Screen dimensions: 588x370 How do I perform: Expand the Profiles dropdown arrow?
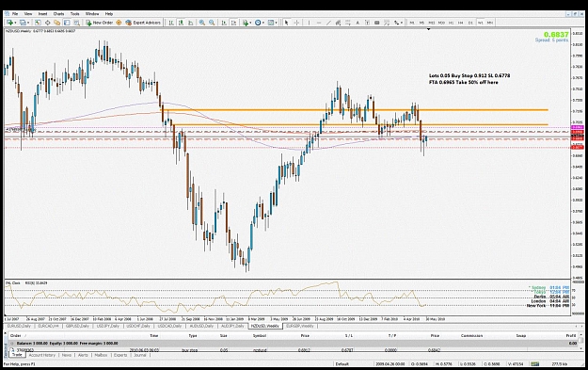pyautogui.click(x=28, y=23)
